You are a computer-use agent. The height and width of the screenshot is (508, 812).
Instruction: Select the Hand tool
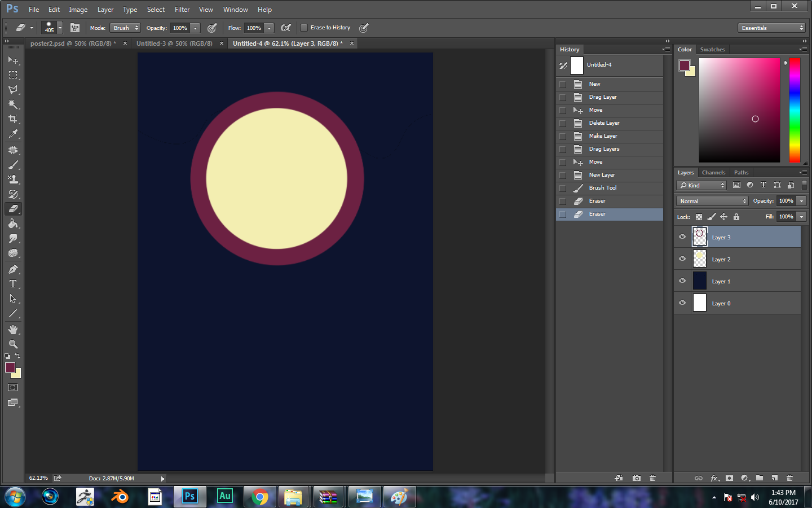[13, 330]
